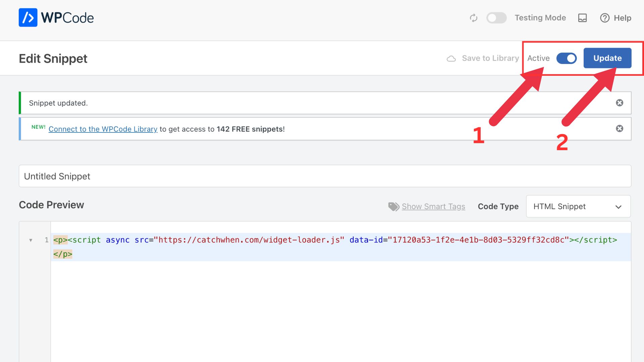Dismiss the WPCode Library connect notice
Image resolution: width=644 pixels, height=362 pixels.
620,129
